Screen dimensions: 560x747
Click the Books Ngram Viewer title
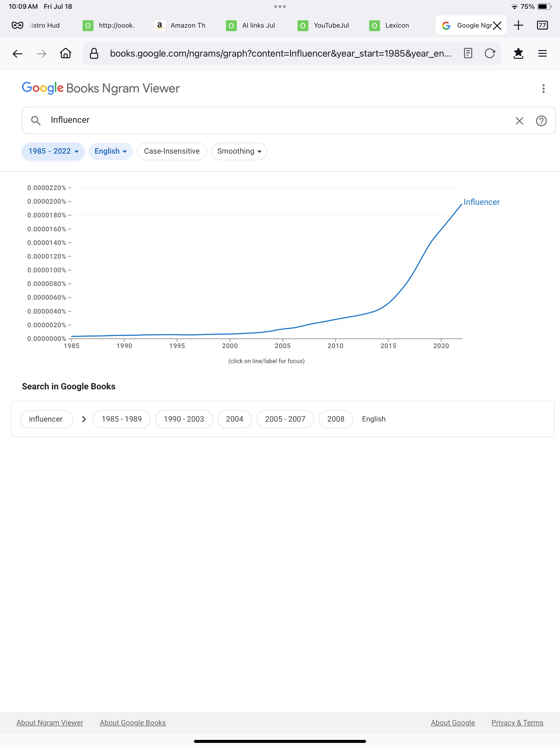click(x=123, y=88)
